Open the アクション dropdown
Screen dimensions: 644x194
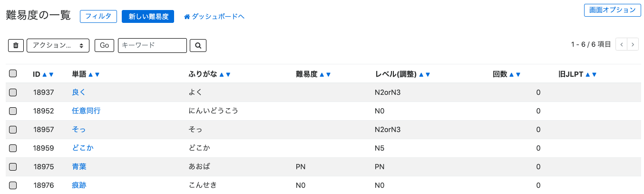click(x=58, y=45)
